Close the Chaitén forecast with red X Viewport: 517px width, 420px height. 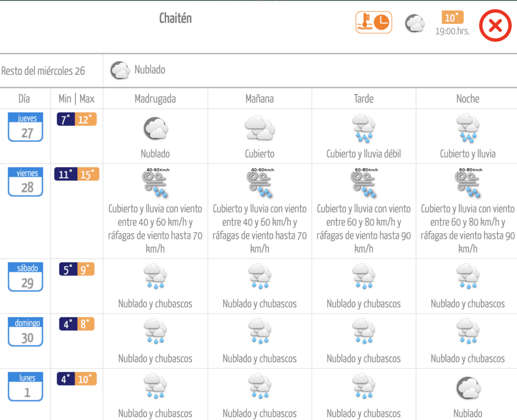coord(495,25)
